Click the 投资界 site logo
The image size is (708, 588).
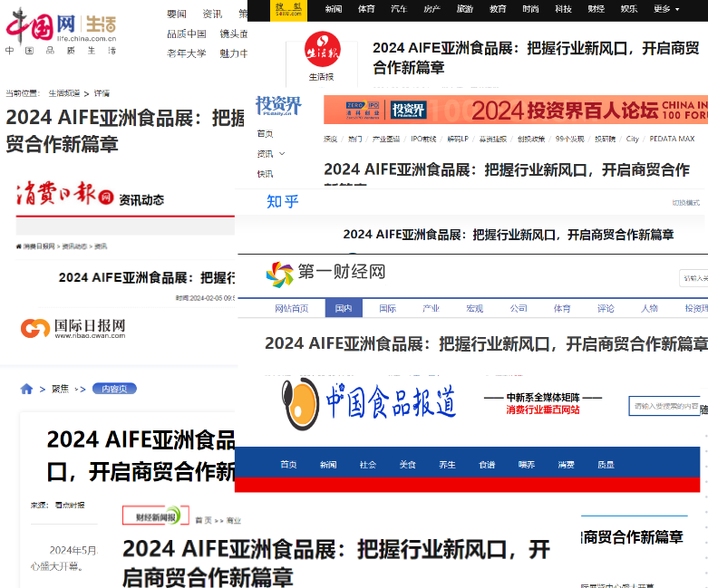(x=278, y=108)
